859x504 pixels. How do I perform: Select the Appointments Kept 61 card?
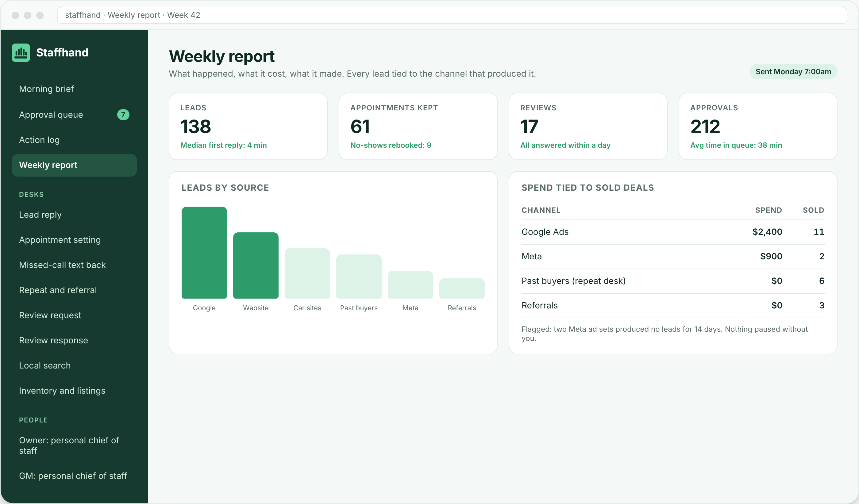click(418, 126)
